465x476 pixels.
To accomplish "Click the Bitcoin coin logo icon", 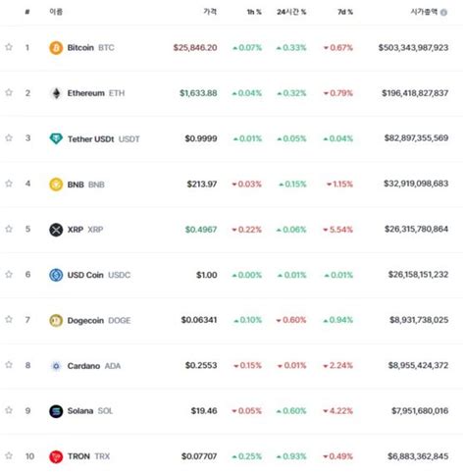I will coord(56,48).
